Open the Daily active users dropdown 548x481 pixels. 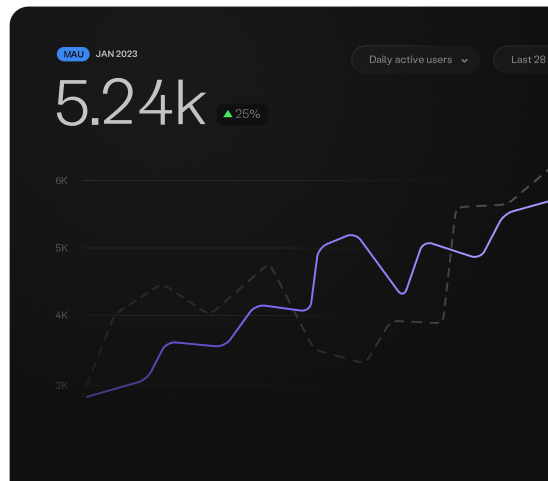tap(416, 60)
